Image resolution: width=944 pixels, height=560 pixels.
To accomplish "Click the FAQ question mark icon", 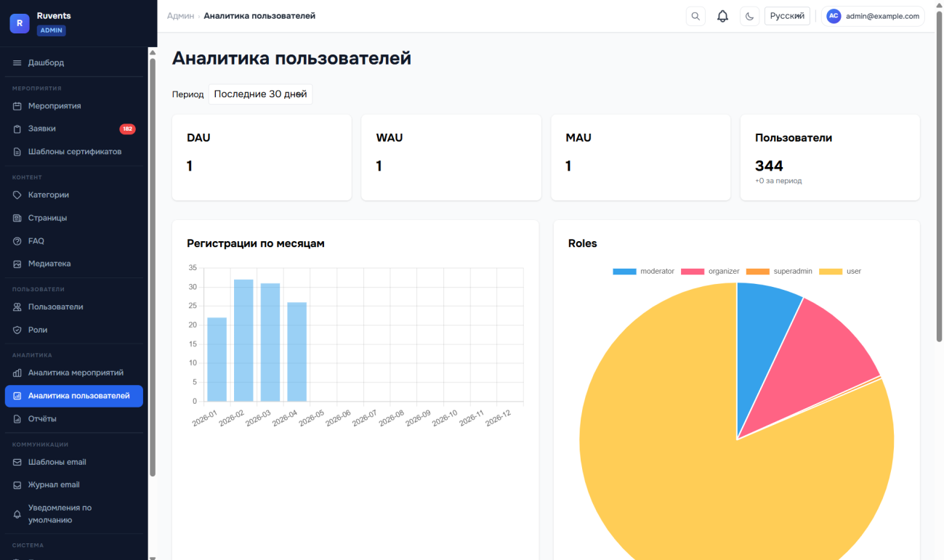I will point(17,241).
